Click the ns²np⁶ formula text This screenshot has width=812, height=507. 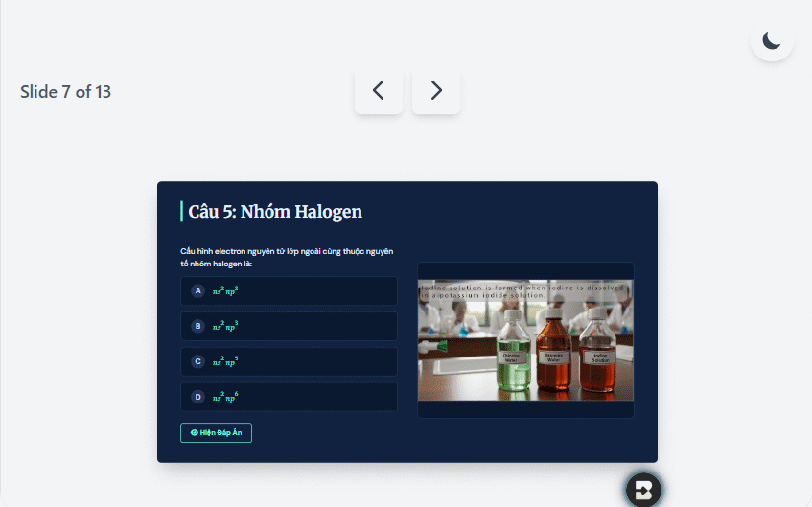225,397
